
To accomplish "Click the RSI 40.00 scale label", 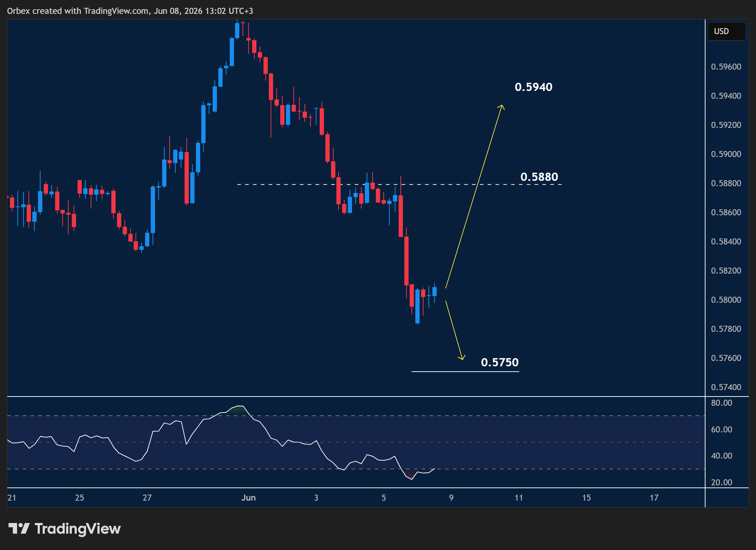I will [x=722, y=456].
